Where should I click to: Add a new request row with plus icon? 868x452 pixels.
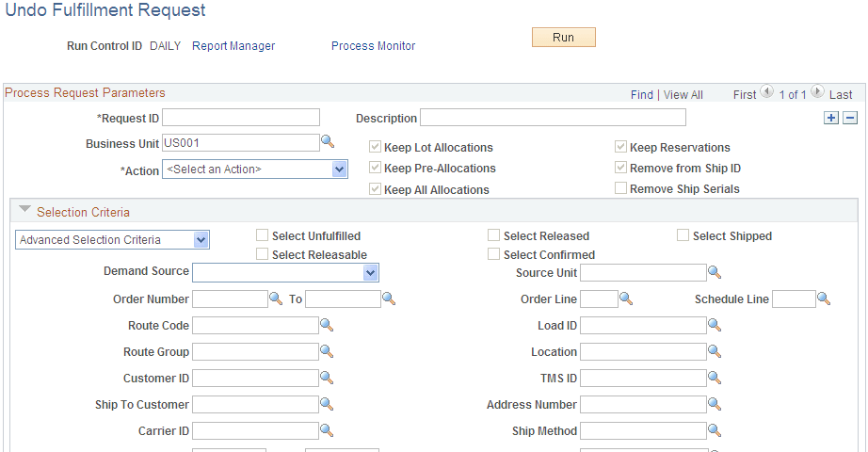[x=831, y=118]
